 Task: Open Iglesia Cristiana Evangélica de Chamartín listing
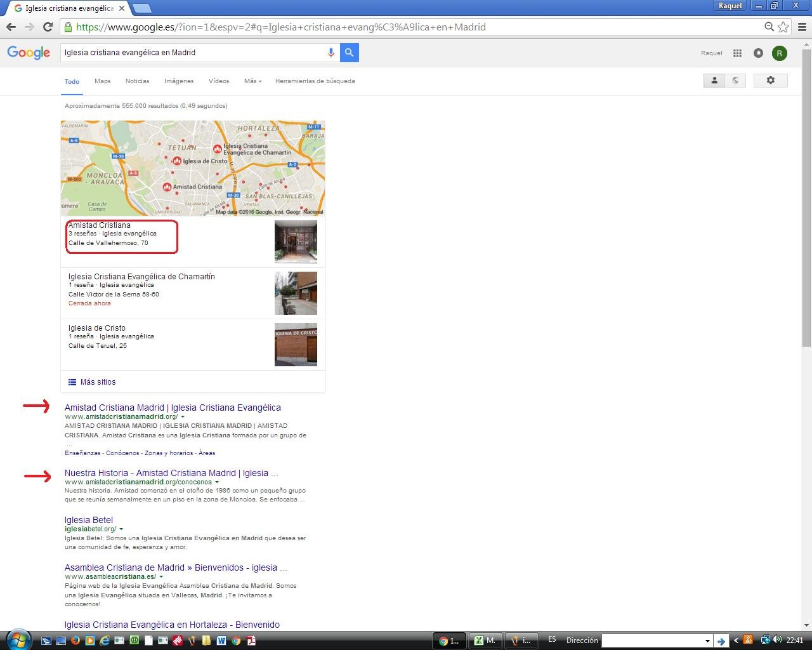click(x=141, y=277)
